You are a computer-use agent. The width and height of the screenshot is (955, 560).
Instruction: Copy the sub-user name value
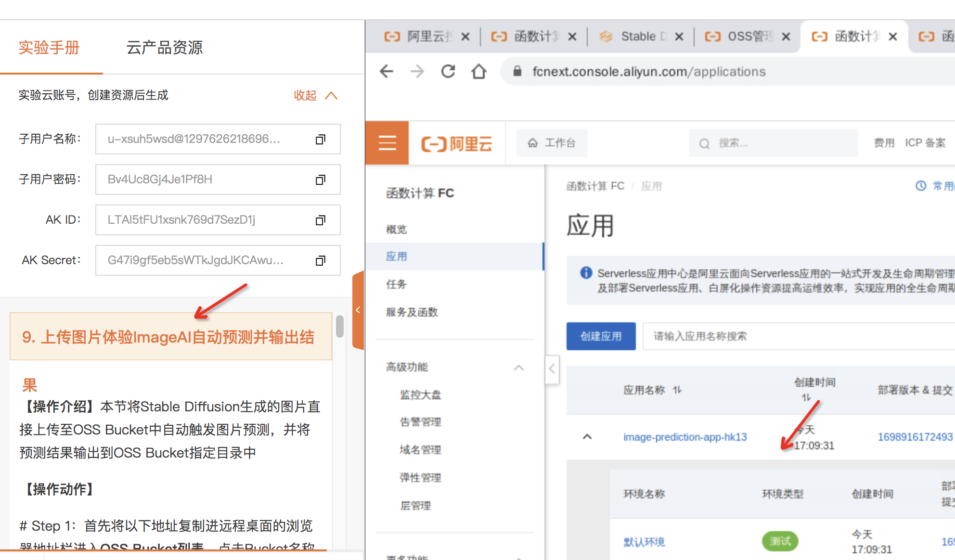coord(321,140)
